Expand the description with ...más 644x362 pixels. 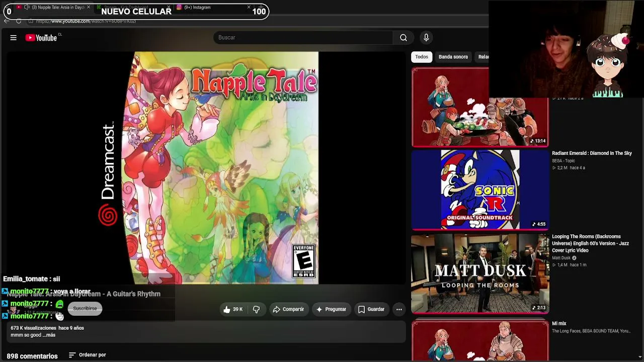pyautogui.click(x=49, y=335)
